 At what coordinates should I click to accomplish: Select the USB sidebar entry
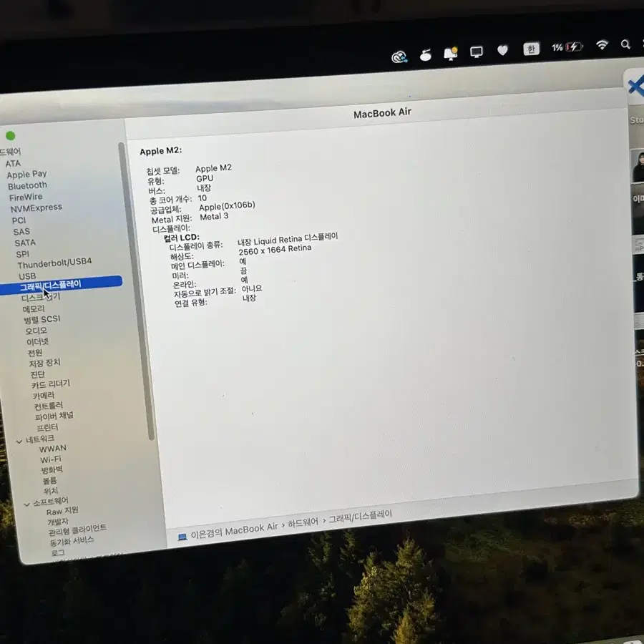click(27, 276)
